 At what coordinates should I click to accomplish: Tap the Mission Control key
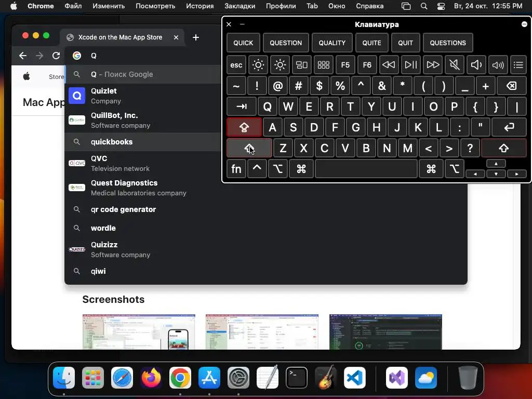coord(302,65)
